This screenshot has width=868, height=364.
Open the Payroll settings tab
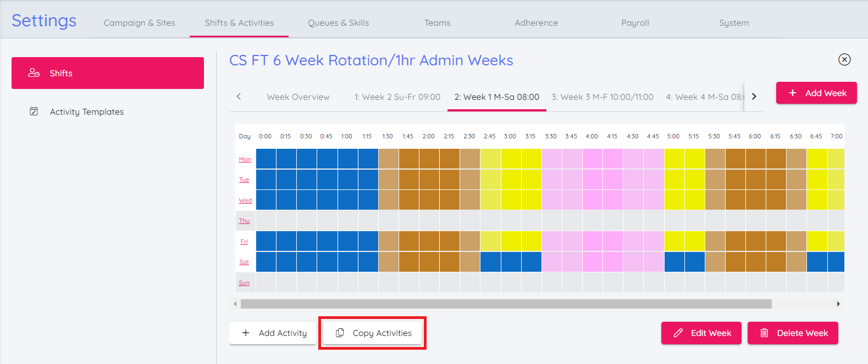[x=635, y=23]
